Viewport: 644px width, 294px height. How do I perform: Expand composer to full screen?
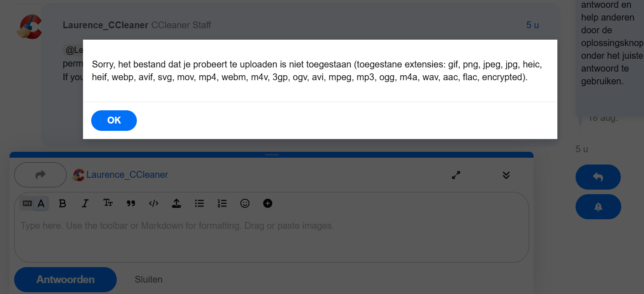(x=456, y=175)
